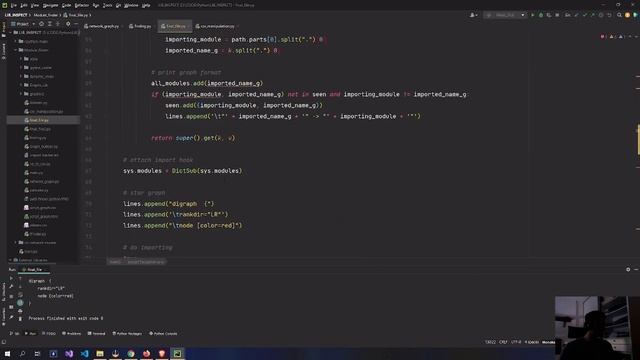The width and height of the screenshot is (640, 360).
Task: Click PyCharm icon in the taskbar
Action: coord(178,353)
